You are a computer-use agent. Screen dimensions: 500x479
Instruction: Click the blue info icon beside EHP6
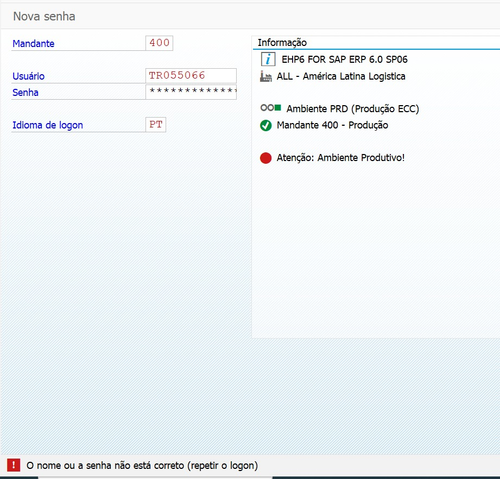click(x=268, y=59)
